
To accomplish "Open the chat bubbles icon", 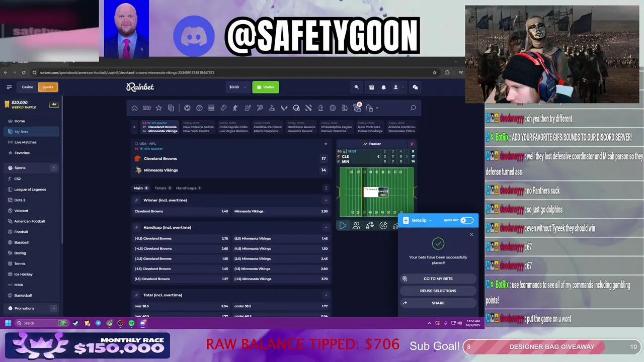I will click(415, 87).
